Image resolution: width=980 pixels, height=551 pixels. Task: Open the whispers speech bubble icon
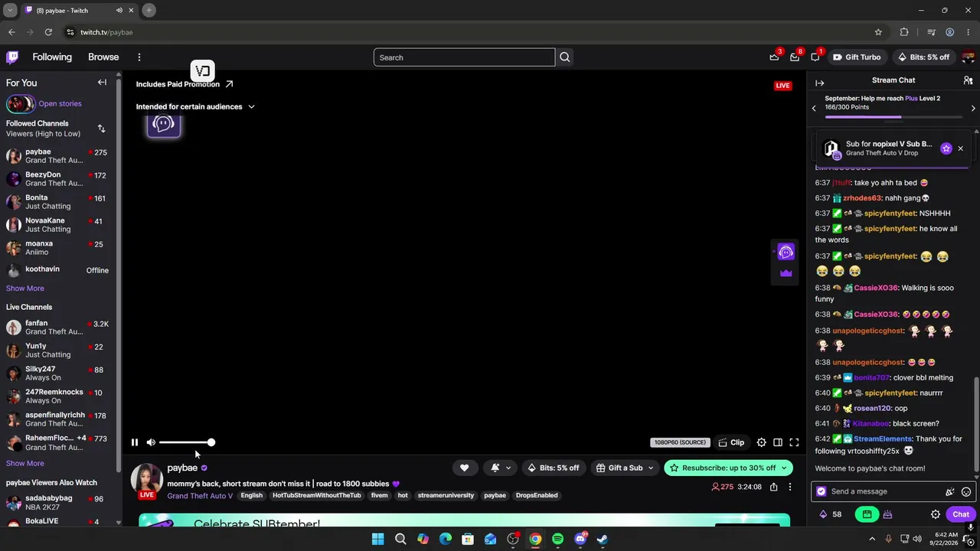coord(815,57)
